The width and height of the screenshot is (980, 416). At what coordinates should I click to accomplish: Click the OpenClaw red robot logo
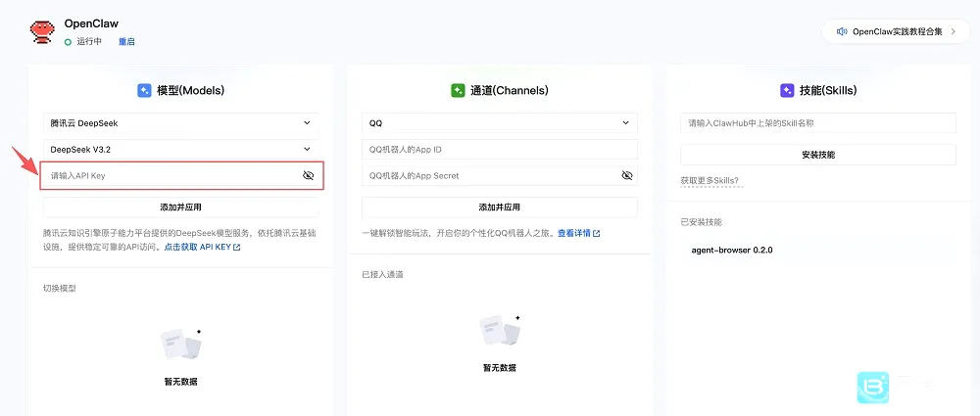coord(43,32)
